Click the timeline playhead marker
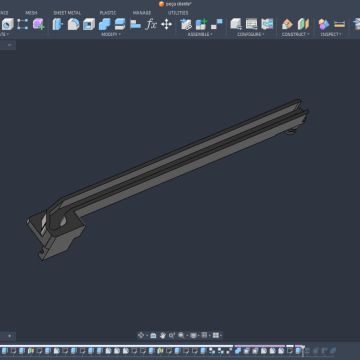 pyautogui.click(x=303, y=350)
